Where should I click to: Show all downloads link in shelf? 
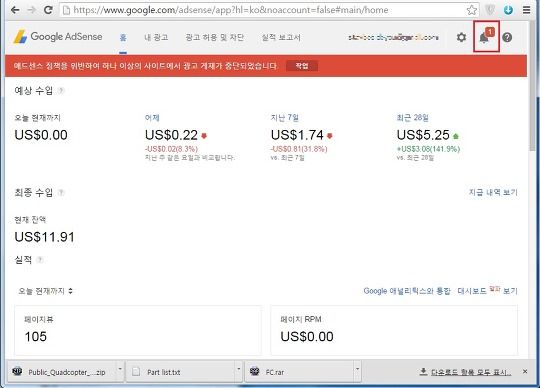(471, 372)
